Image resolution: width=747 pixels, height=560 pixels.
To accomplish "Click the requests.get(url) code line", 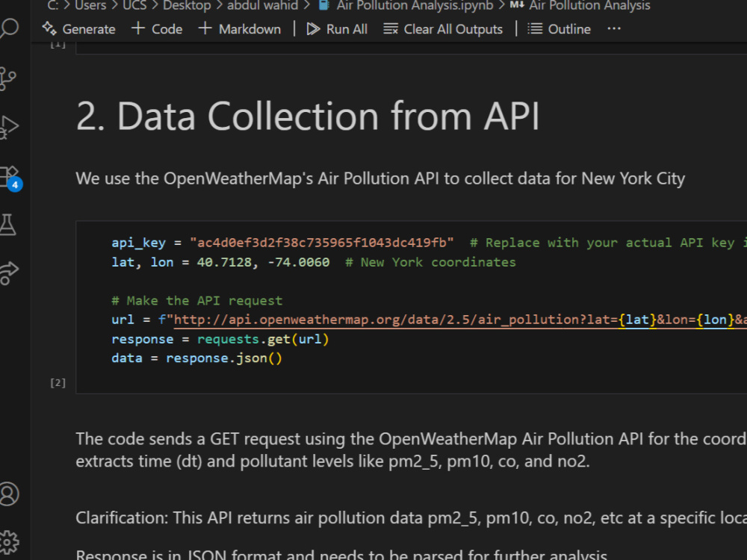I will pos(220,339).
